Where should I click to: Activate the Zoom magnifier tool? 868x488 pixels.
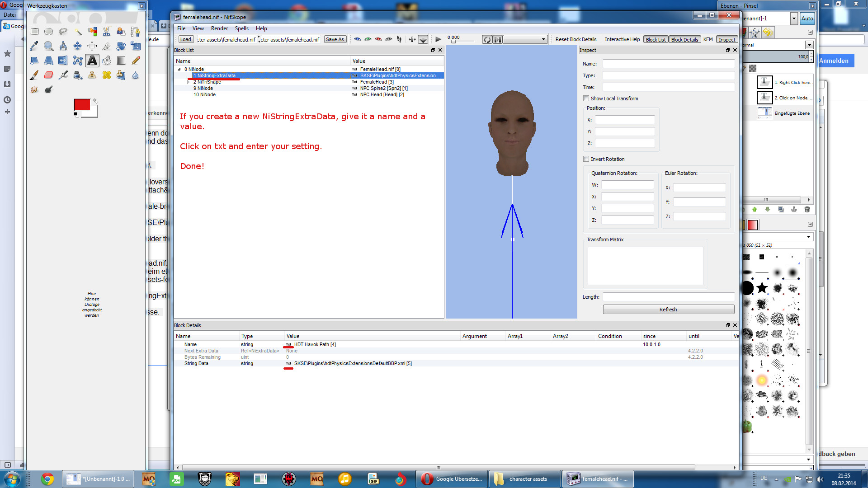point(49,46)
